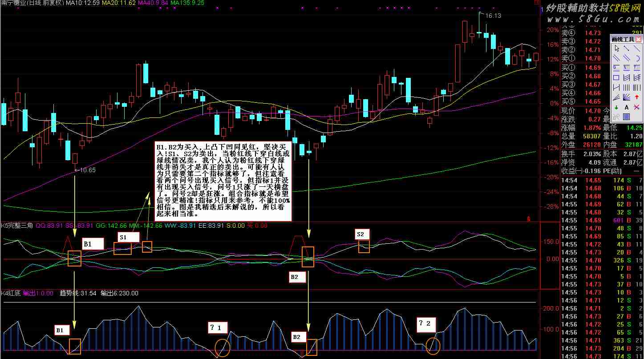Viewport: 644px width, 359px height.
Task: Click the 卖② price 14.71
Action: 593,50
